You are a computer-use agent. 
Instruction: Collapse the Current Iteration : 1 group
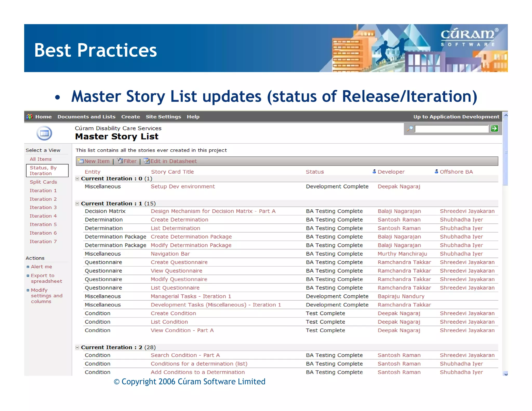pos(77,203)
